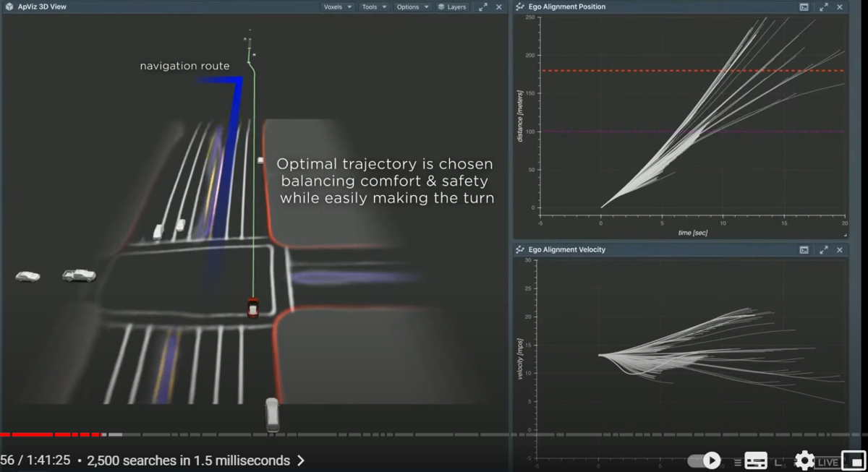Viewport: 868px width, 472px height.
Task: Click the video timestamp 1:41:25
Action: [48, 460]
